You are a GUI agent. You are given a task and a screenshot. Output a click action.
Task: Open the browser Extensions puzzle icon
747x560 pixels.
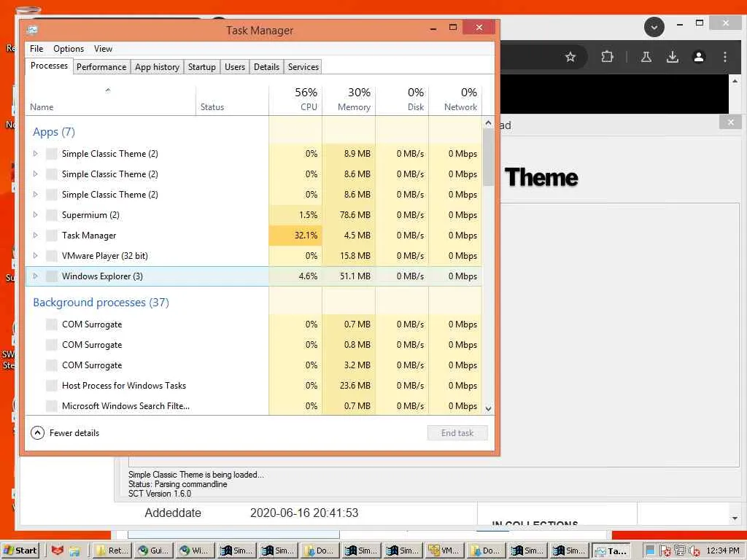point(607,57)
